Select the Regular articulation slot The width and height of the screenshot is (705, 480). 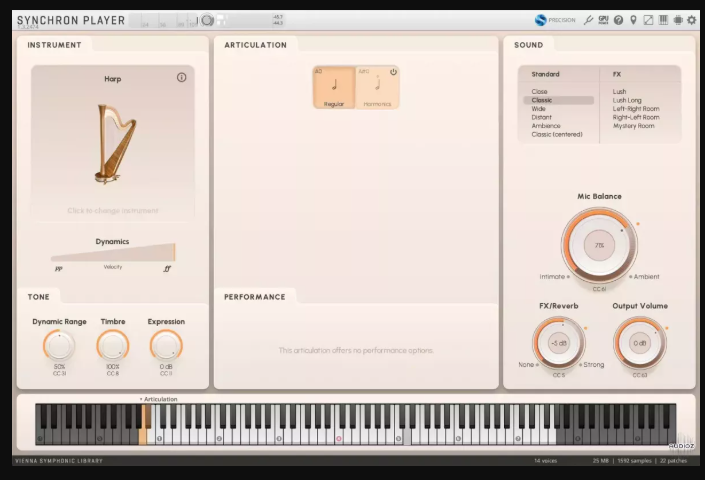pyautogui.click(x=334, y=87)
